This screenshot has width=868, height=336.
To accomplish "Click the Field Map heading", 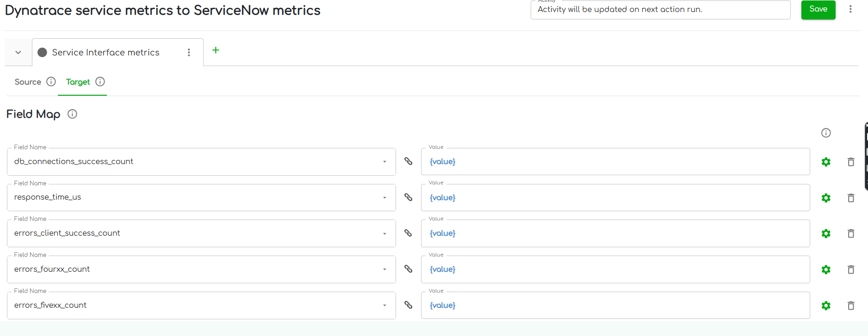I will pos(33,114).
